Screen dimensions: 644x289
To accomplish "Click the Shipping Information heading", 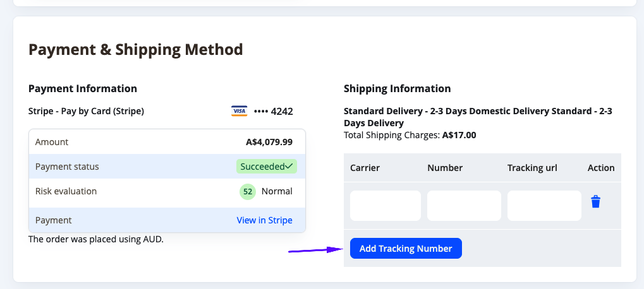I will tap(397, 88).
